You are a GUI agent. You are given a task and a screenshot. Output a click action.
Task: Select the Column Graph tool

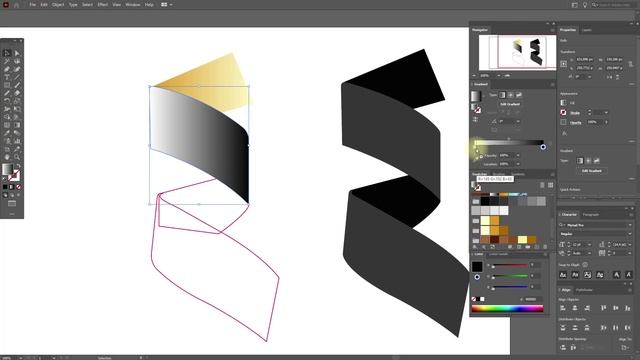point(17,141)
